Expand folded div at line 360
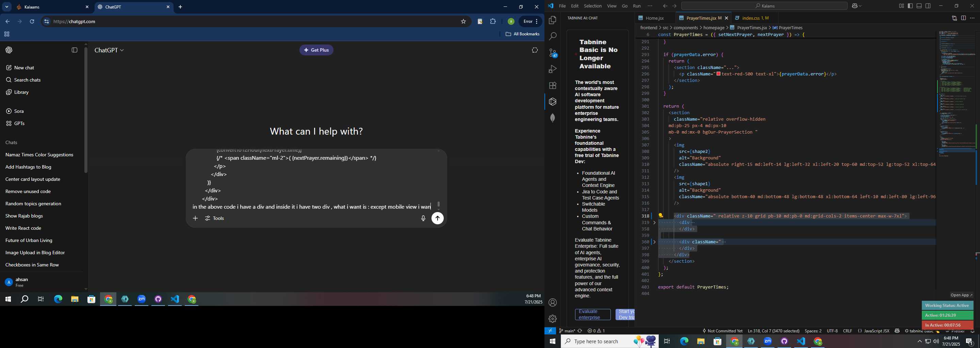The height and width of the screenshot is (348, 980). [654, 242]
